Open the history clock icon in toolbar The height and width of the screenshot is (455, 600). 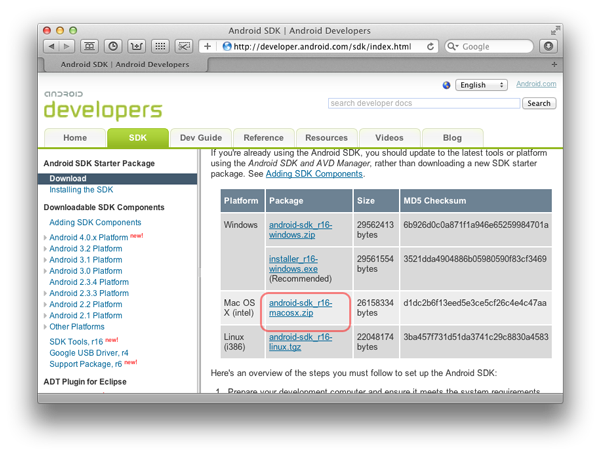(x=113, y=46)
